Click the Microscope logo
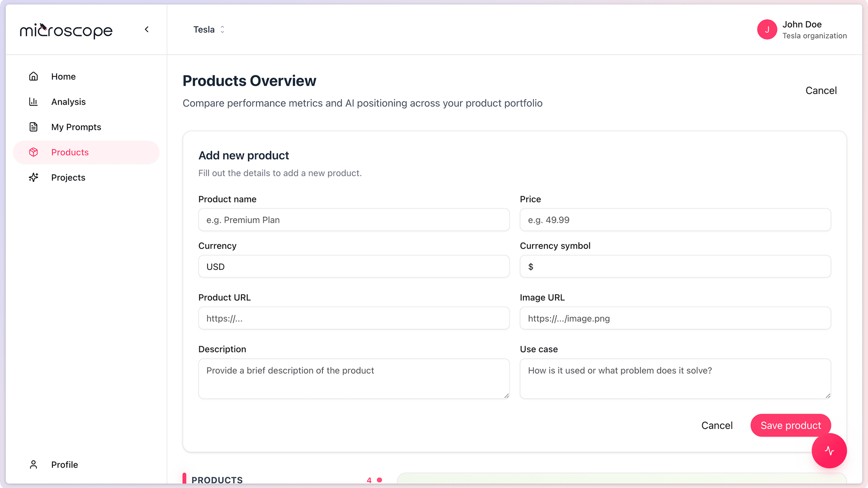 point(66,31)
